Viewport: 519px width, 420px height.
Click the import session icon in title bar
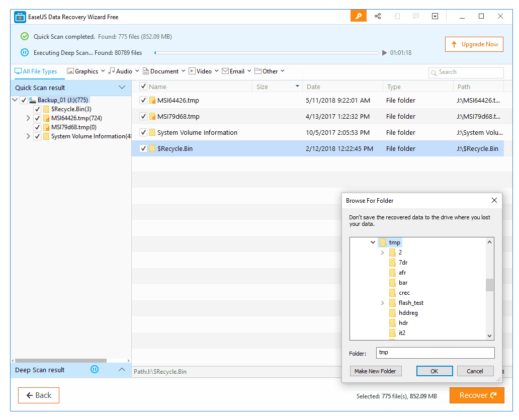pos(396,16)
